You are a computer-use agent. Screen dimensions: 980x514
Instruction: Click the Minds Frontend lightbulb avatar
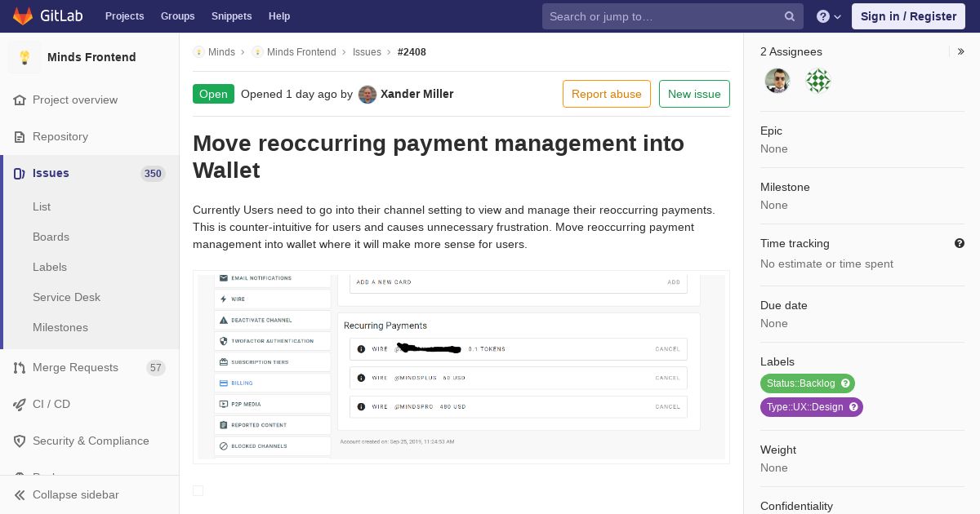[24, 57]
